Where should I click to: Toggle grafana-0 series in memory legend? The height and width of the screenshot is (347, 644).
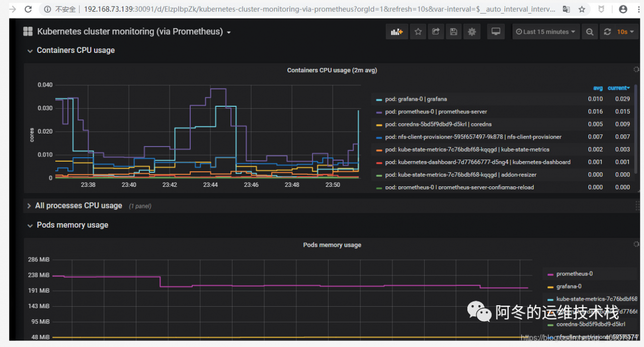pos(569,287)
